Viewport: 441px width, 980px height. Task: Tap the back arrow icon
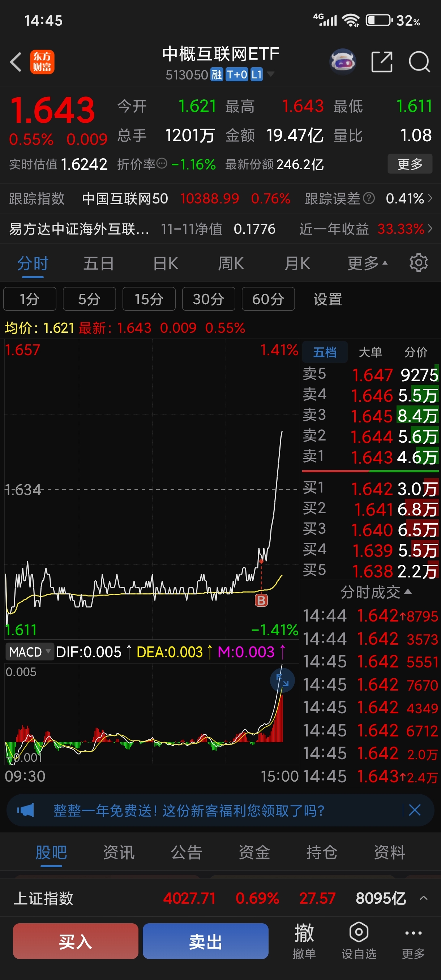point(16,62)
